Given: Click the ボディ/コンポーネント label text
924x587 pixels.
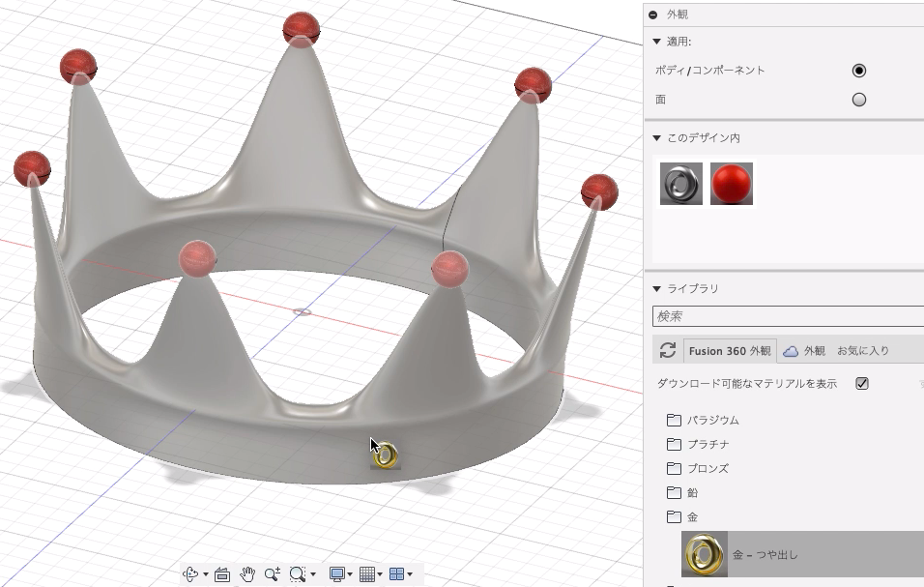Looking at the screenshot, I should pos(710,71).
